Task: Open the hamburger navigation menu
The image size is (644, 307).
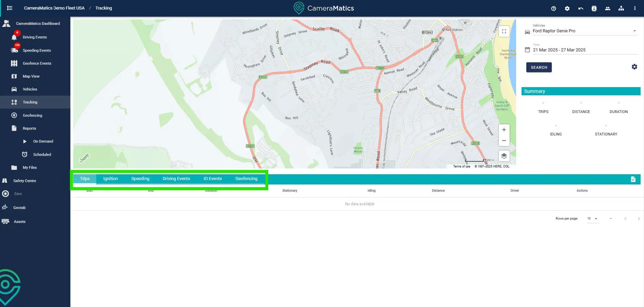Action: 10,8
